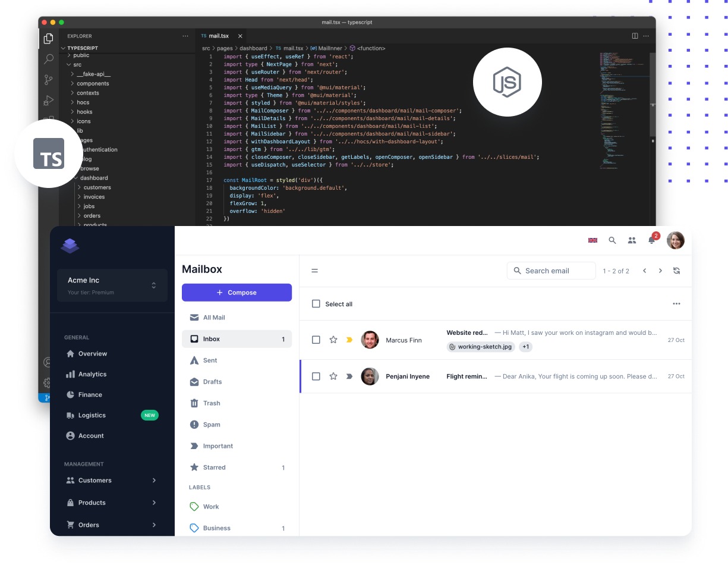Click the Search email input field
The height and width of the screenshot is (571, 728).
tap(551, 271)
